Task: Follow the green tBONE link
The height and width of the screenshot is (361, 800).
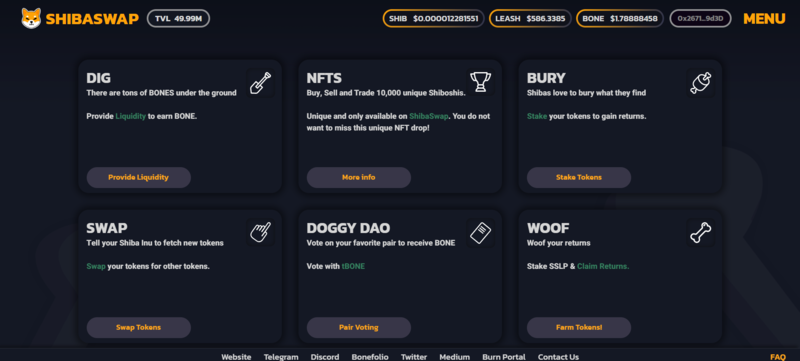Action: 353,266
